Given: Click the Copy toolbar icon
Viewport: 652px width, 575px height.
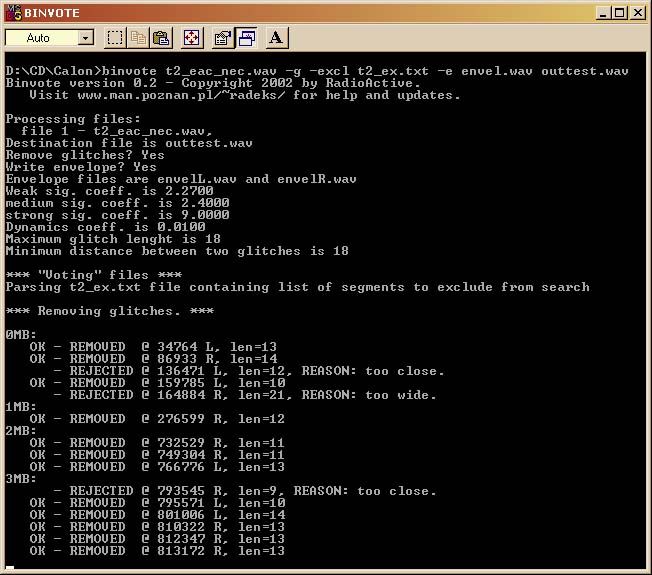Looking at the screenshot, I should pos(138,38).
